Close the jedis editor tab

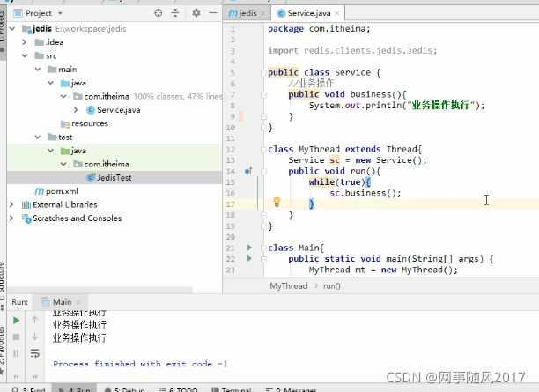pos(263,13)
